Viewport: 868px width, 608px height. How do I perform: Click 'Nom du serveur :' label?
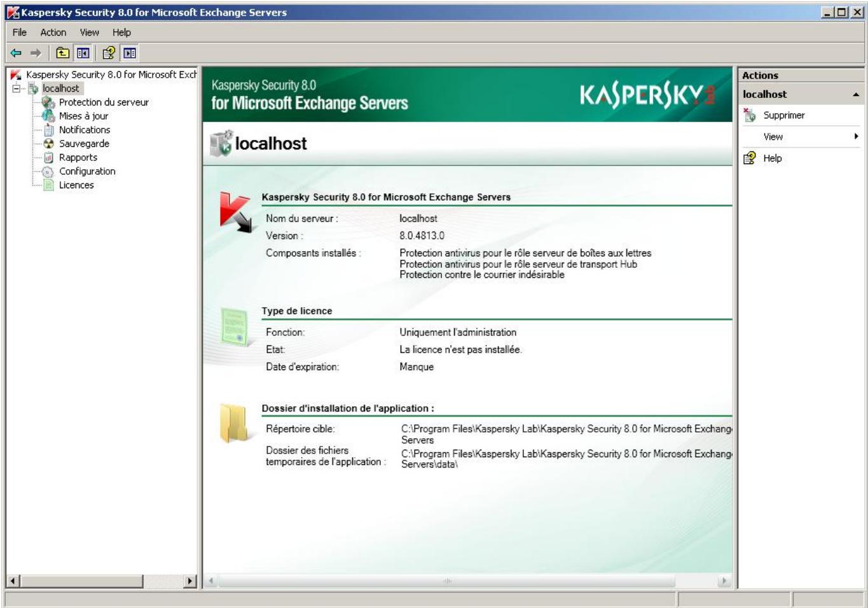pyautogui.click(x=302, y=219)
